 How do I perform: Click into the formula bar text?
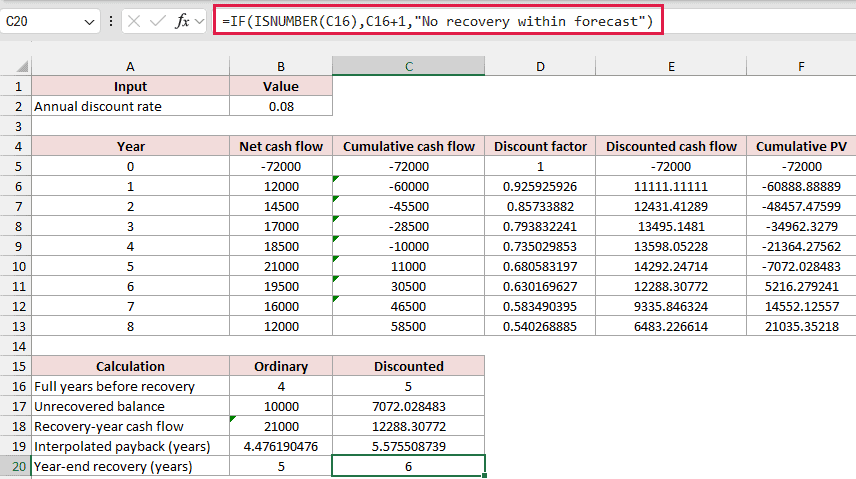click(438, 21)
